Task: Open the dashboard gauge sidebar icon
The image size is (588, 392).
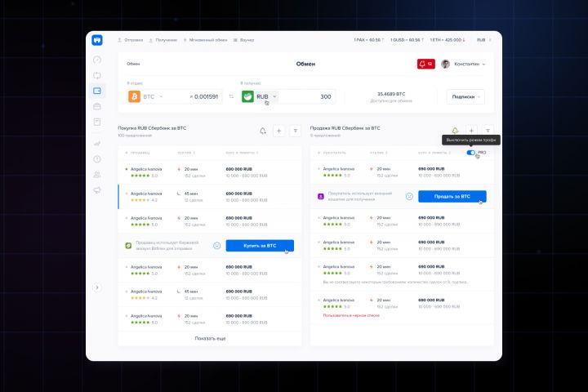Action: click(97, 60)
